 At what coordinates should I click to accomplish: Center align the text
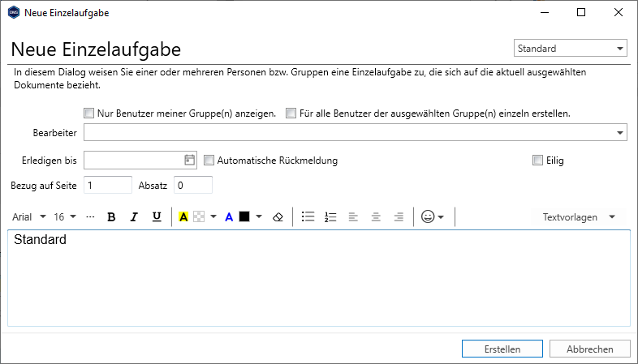click(x=376, y=216)
